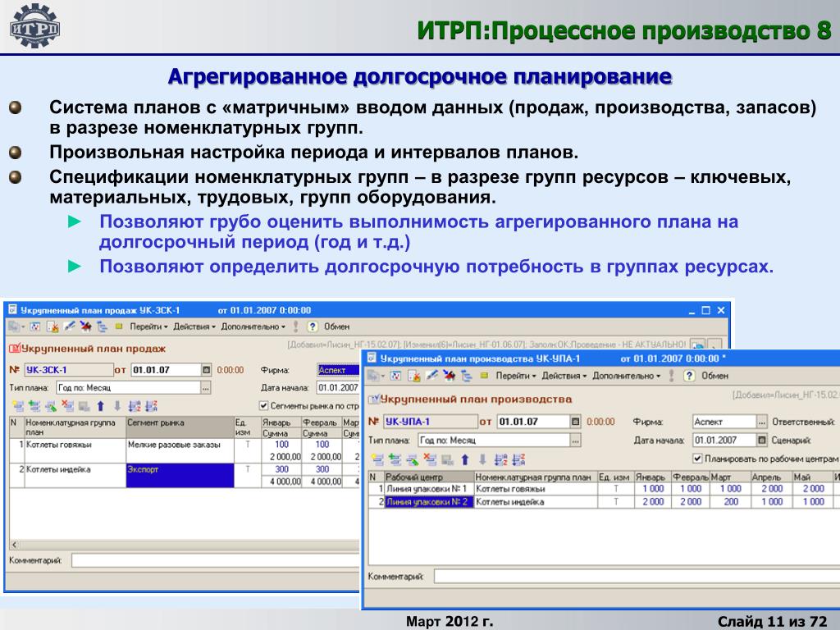Click the pen icon in sales plan top toolbar
The width and height of the screenshot is (840, 630).
69,326
